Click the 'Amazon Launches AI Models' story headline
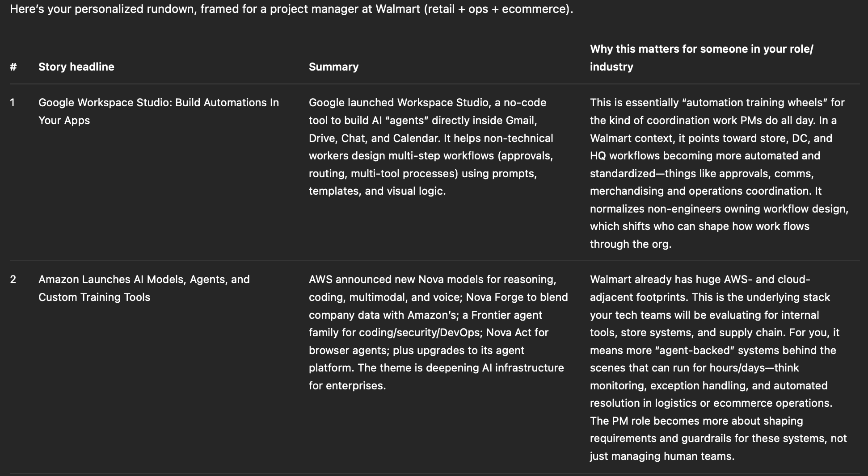 [144, 280]
